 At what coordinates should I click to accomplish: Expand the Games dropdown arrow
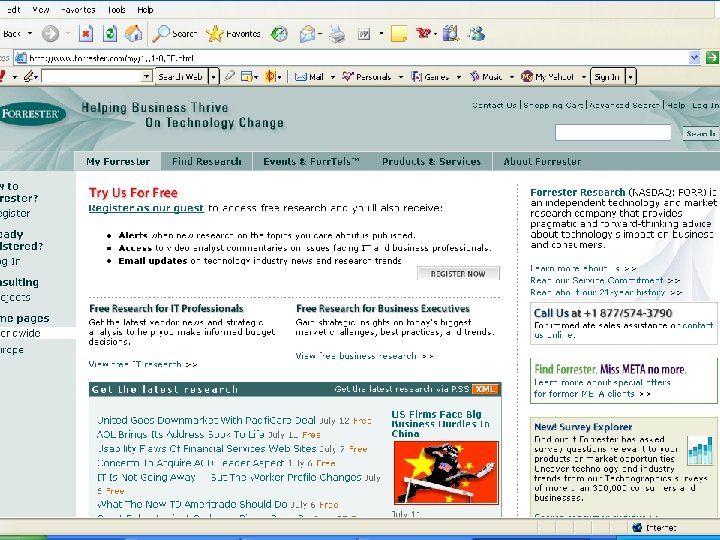(x=458, y=77)
